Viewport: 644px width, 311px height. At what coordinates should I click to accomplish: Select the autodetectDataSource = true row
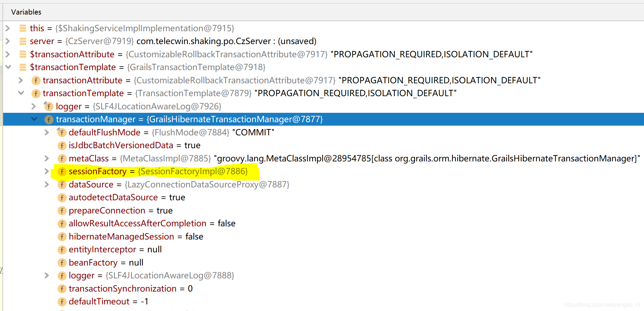click(127, 197)
